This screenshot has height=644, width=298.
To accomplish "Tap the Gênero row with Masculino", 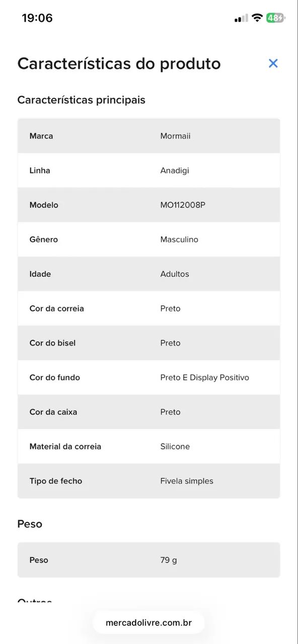I will pyautogui.click(x=149, y=239).
